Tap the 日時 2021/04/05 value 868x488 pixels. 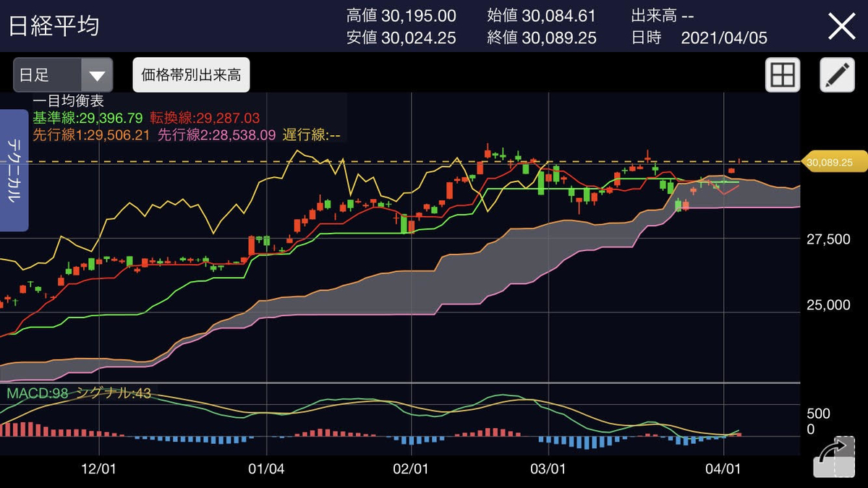(x=699, y=38)
